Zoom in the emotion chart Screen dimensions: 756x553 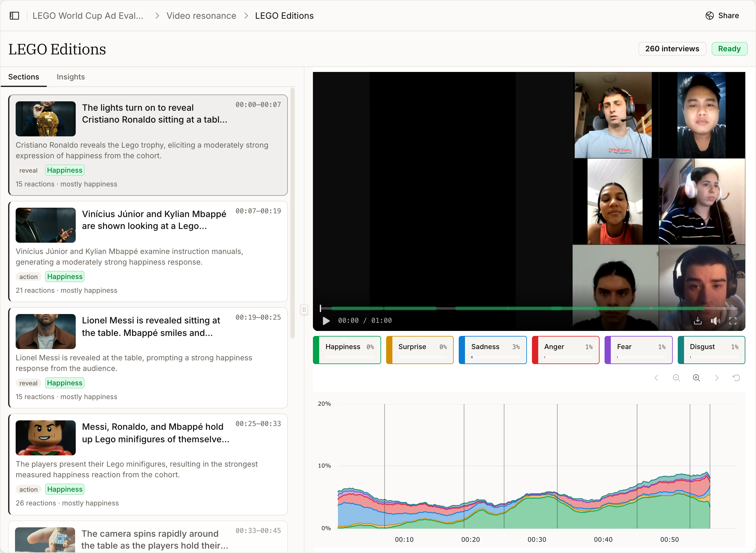(x=697, y=378)
